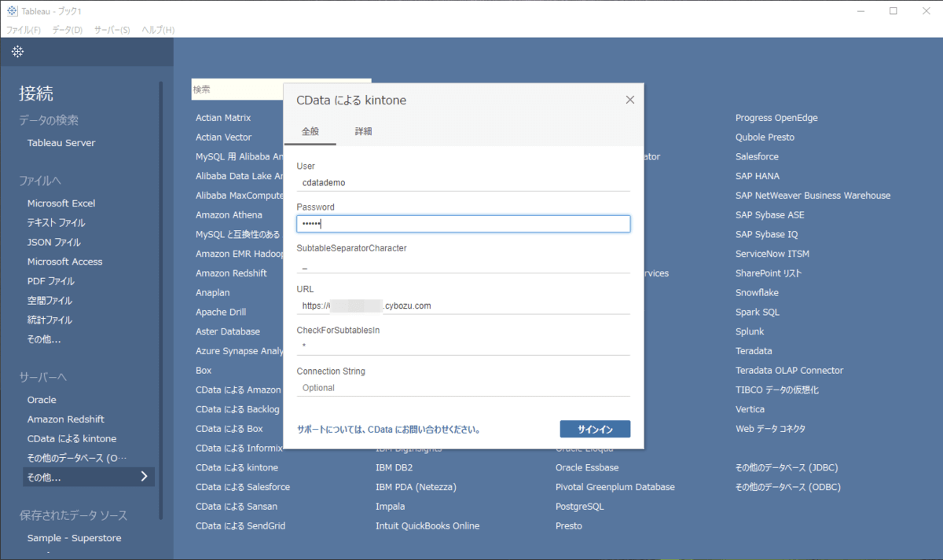
Task: Choose JSON ファイル connection
Action: (x=54, y=243)
